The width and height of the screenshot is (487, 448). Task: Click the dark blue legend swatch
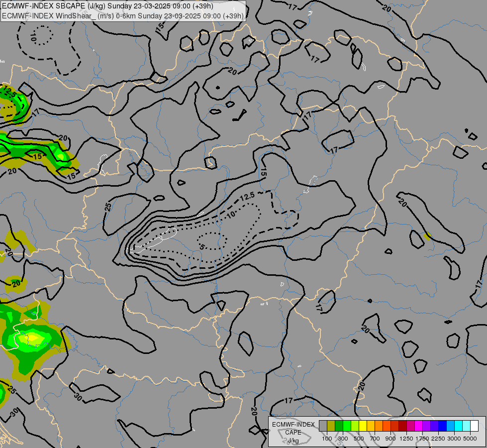[443, 426]
